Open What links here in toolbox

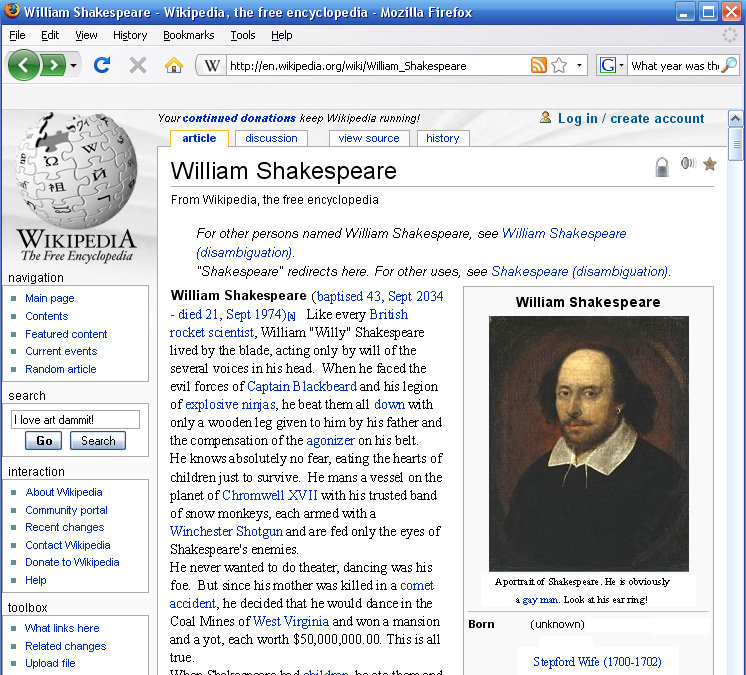62,628
